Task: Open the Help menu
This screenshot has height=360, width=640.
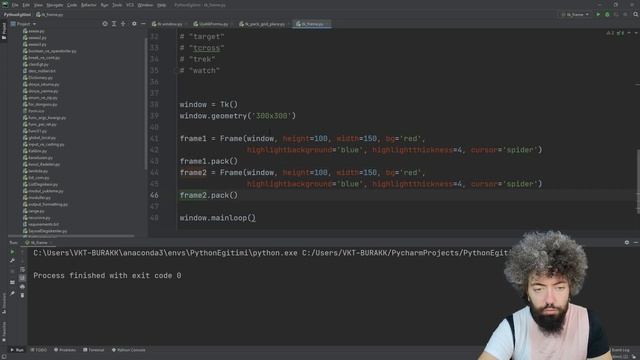Action: [162, 5]
